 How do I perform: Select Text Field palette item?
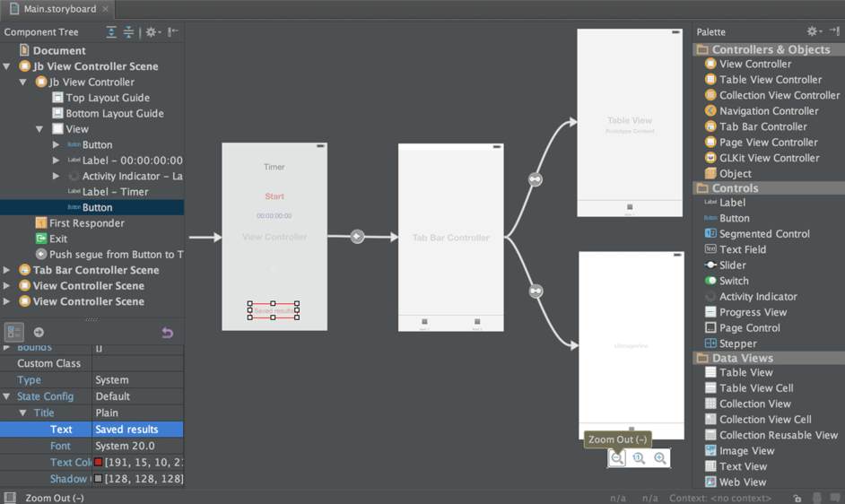pyautogui.click(x=736, y=249)
